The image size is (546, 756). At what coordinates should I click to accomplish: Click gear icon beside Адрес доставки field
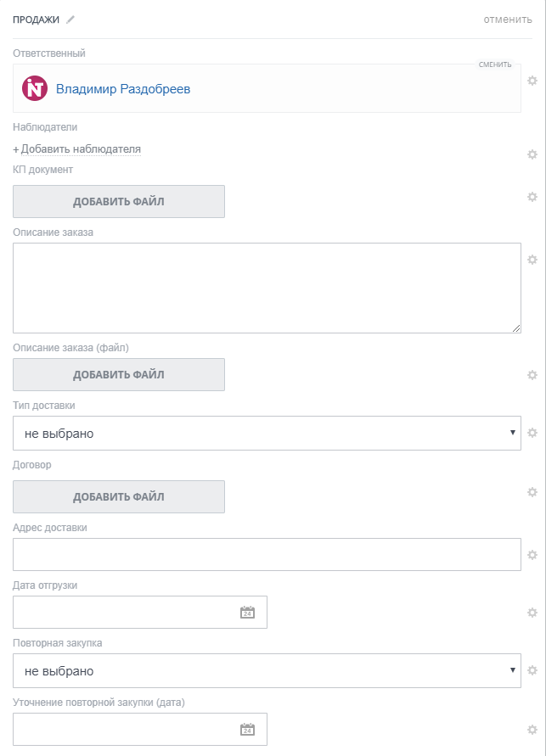(532, 555)
